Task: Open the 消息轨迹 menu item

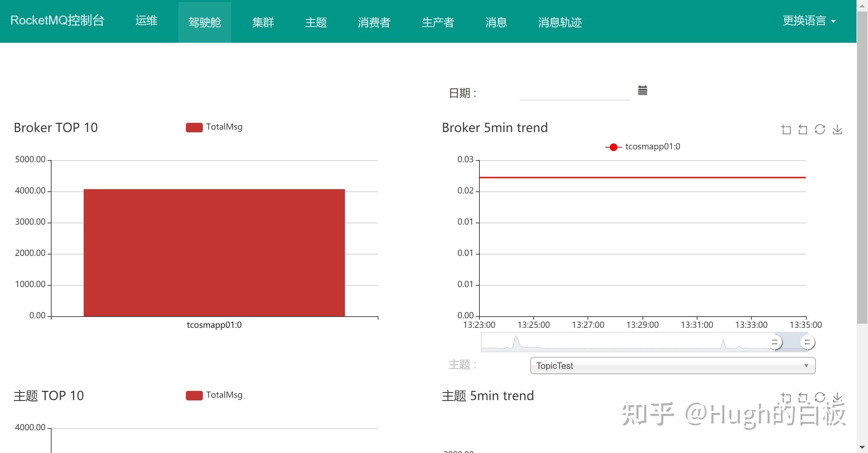Action: tap(559, 22)
